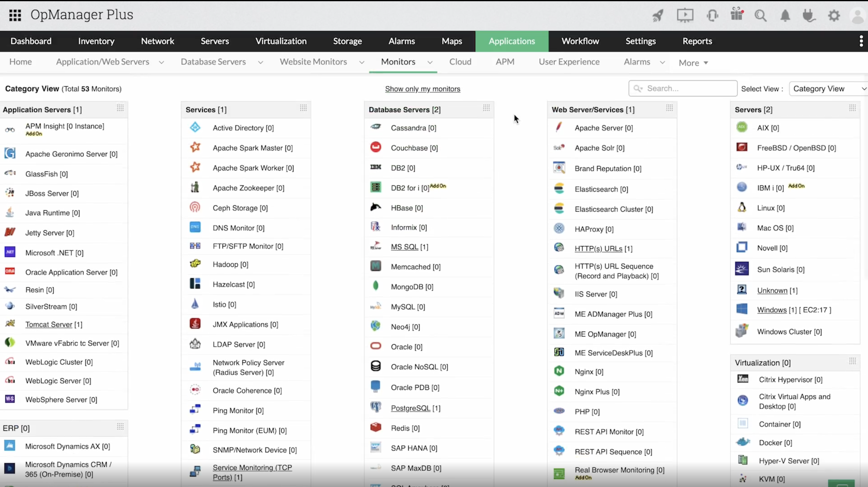Click the monitor Search input field
868x487 pixels.
pos(687,88)
